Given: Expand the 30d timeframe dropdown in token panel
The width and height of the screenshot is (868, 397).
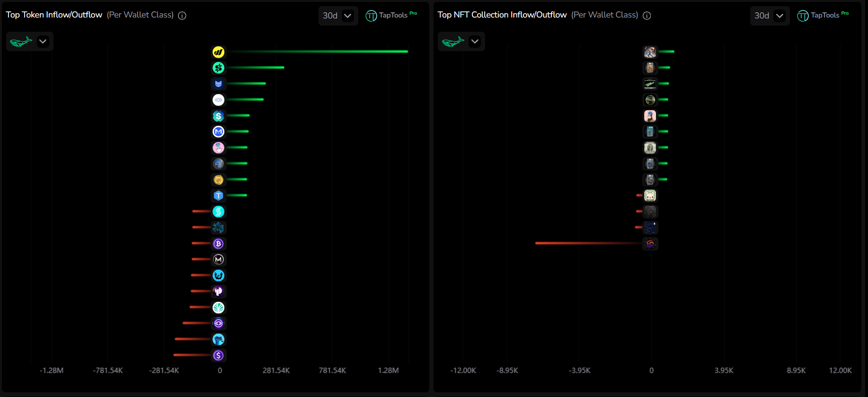Looking at the screenshot, I should (338, 16).
